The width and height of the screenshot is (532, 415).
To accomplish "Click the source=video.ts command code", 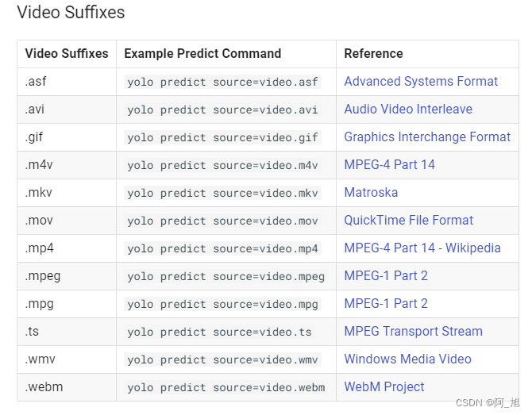I will [219, 332].
